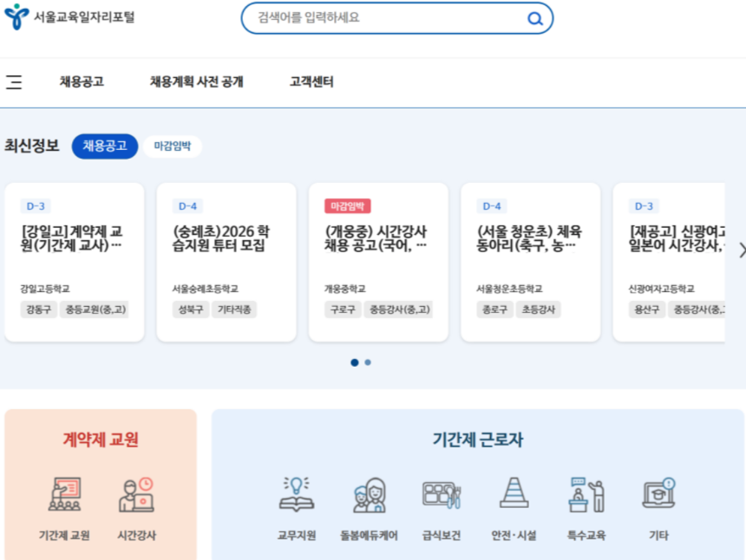Open the 기간제 교원 category icon
This screenshot has width=746, height=560.
pos(65,494)
